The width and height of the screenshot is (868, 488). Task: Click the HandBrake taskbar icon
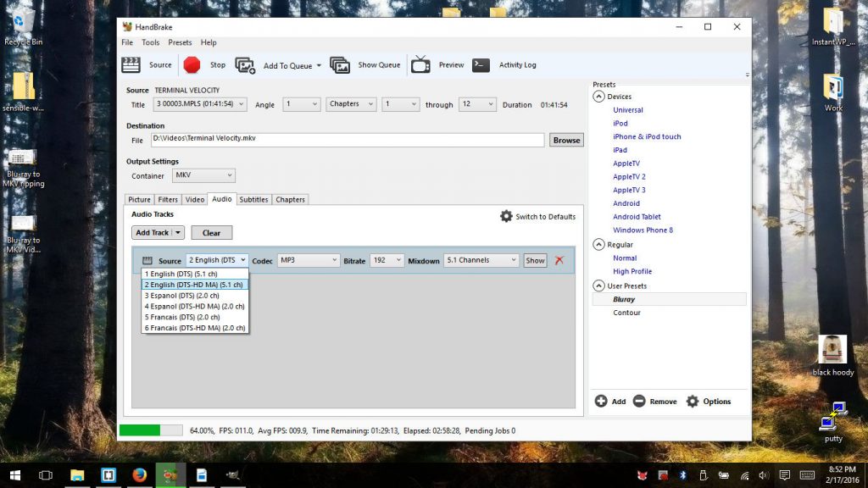(x=170, y=475)
